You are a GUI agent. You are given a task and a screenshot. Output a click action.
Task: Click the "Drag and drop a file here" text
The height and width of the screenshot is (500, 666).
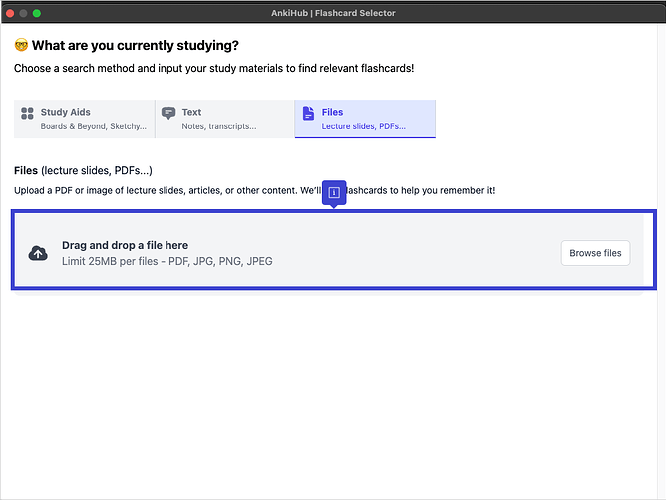[x=125, y=245]
